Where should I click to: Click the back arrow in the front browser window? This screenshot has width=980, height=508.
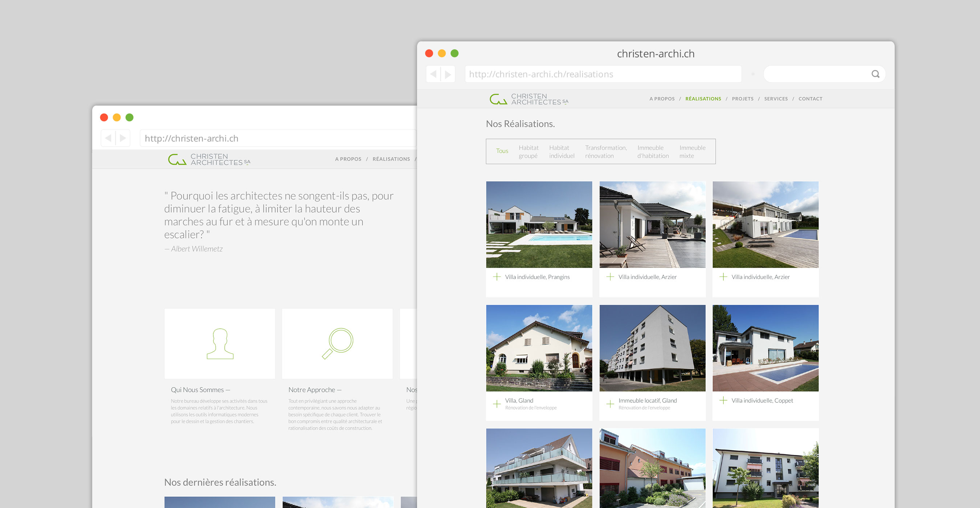tap(433, 74)
